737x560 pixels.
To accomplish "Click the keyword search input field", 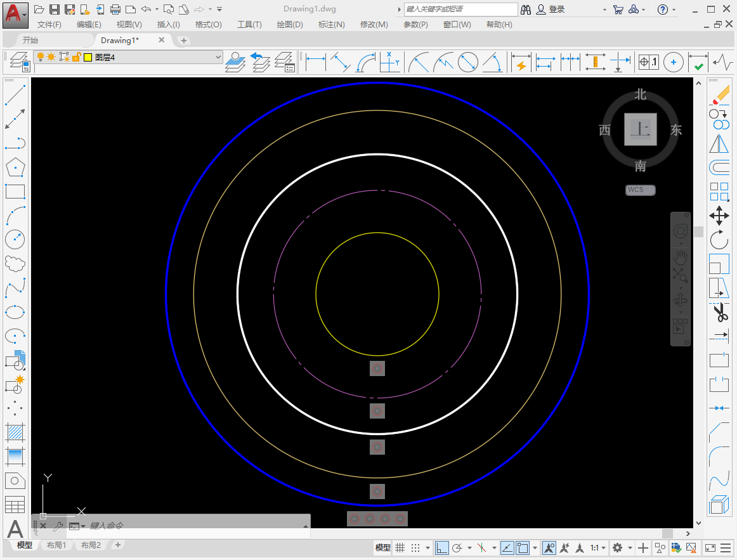I will tap(460, 10).
